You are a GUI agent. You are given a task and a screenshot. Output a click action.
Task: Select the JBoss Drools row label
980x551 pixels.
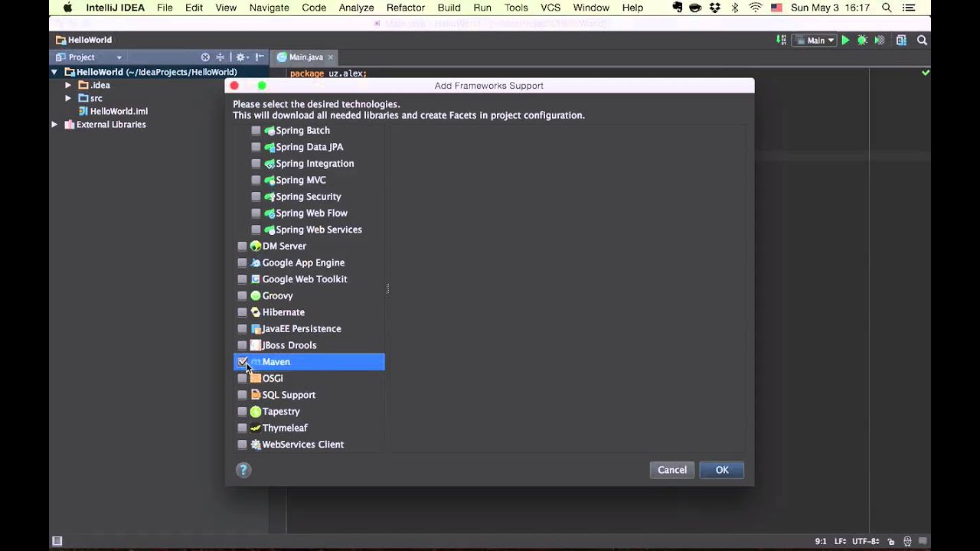pos(289,345)
